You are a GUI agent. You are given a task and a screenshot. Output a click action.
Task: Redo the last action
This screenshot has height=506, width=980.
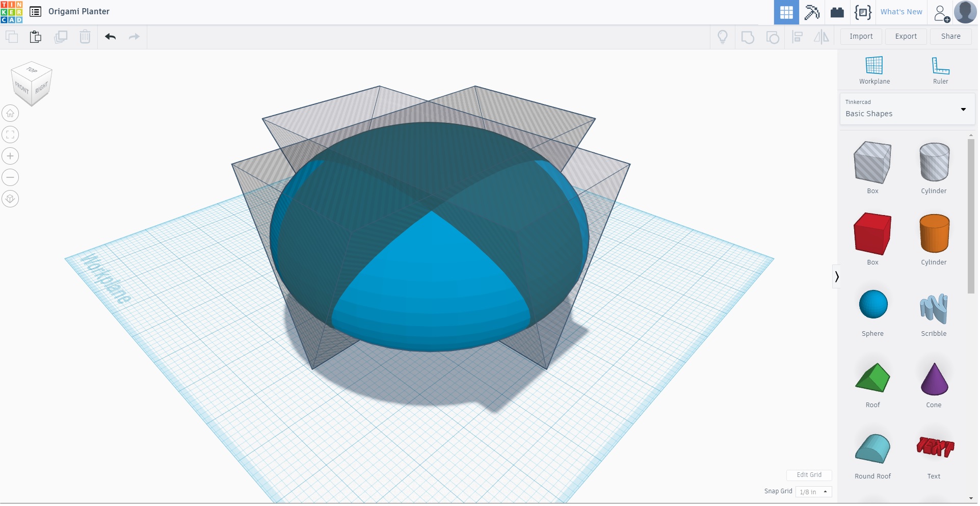coord(134,37)
